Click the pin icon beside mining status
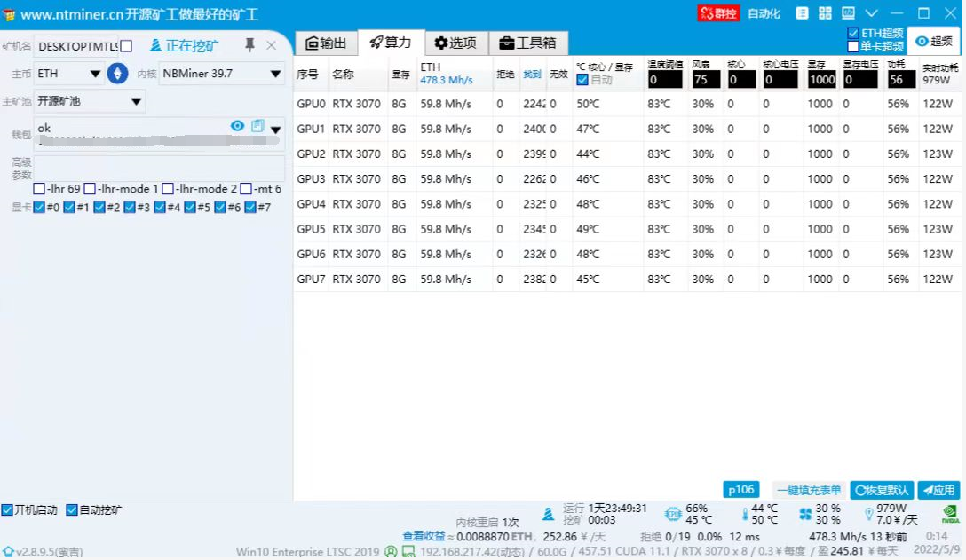The height and width of the screenshot is (560, 966). click(x=249, y=45)
